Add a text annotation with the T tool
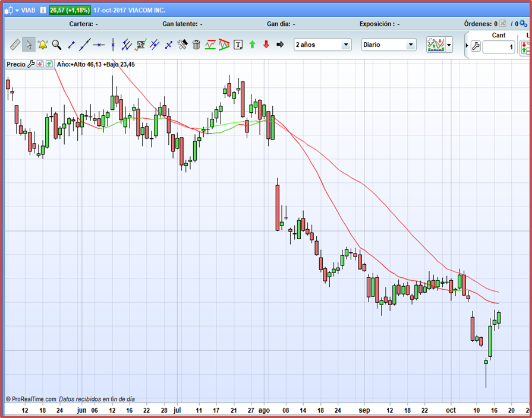This screenshot has height=418, width=532. pos(238,45)
